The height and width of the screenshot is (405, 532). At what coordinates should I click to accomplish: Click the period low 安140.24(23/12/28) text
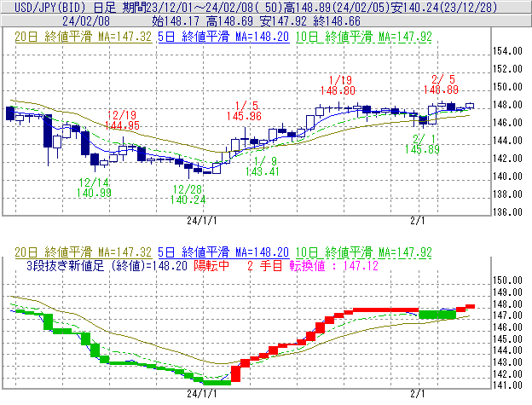(x=444, y=7)
